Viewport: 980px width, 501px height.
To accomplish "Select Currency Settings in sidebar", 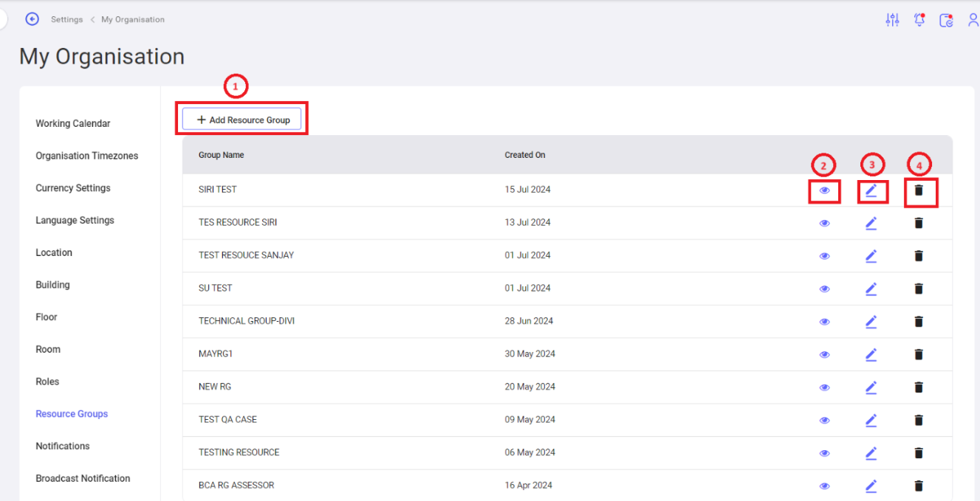I will pyautogui.click(x=73, y=188).
